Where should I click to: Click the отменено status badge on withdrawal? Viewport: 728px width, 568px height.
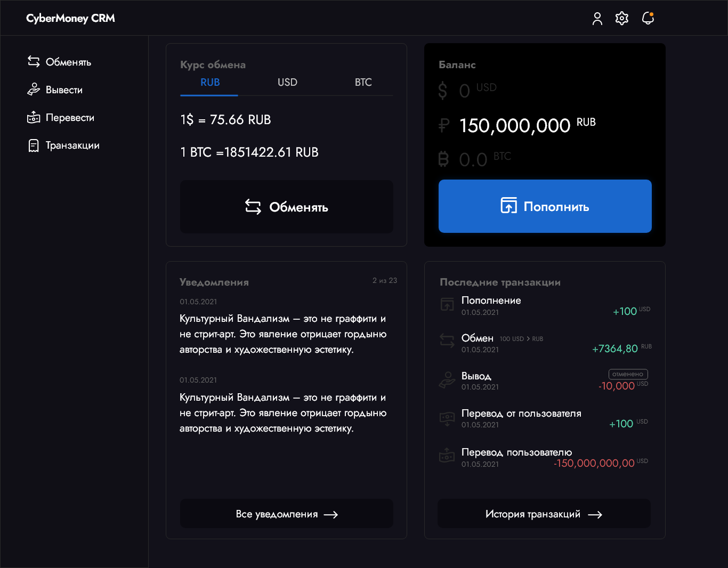(628, 374)
